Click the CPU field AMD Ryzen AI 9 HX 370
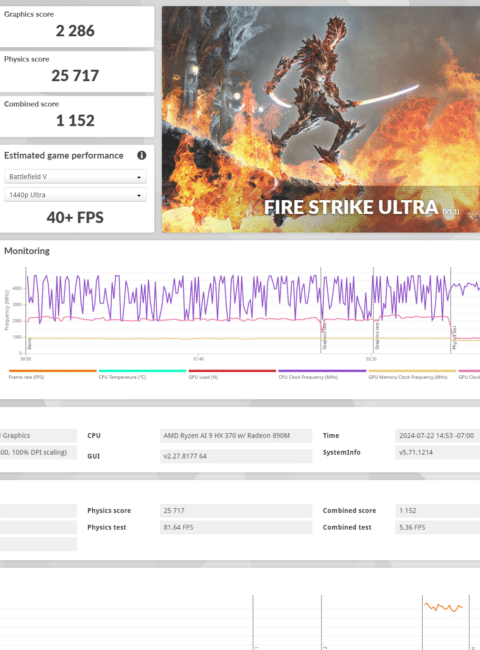480x650 pixels. point(236,436)
